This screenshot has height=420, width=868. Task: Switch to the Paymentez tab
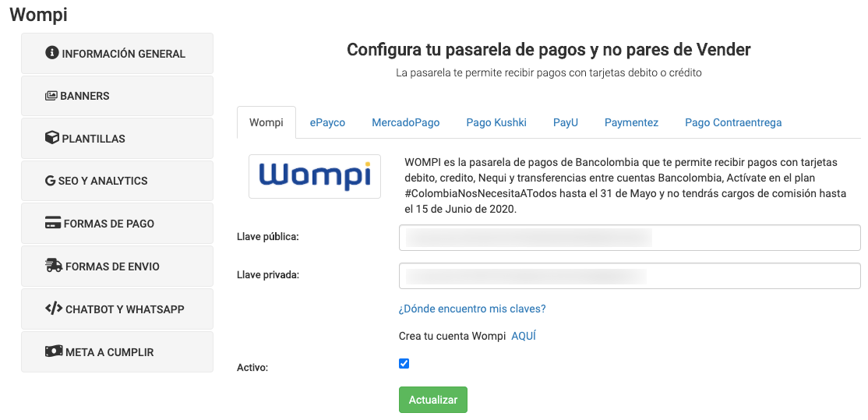click(x=631, y=122)
